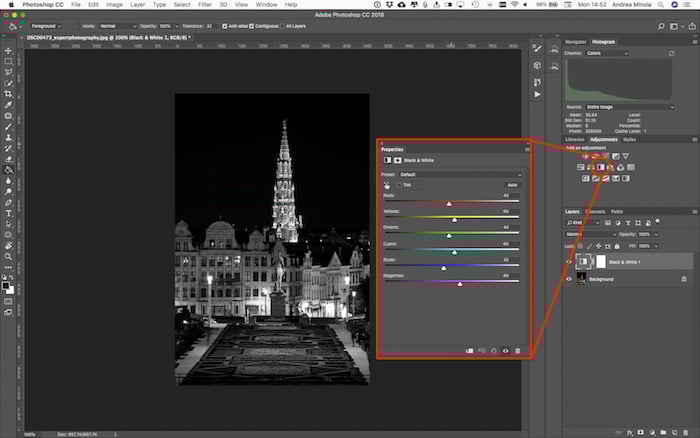Open the paint bucket Mode dropdown
The height and width of the screenshot is (438, 700).
pyautogui.click(x=117, y=26)
